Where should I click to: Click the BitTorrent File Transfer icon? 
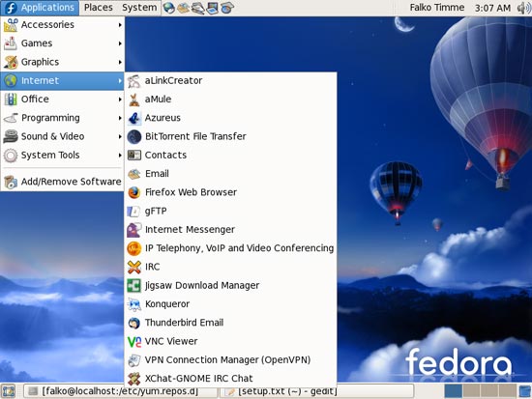[134, 137]
